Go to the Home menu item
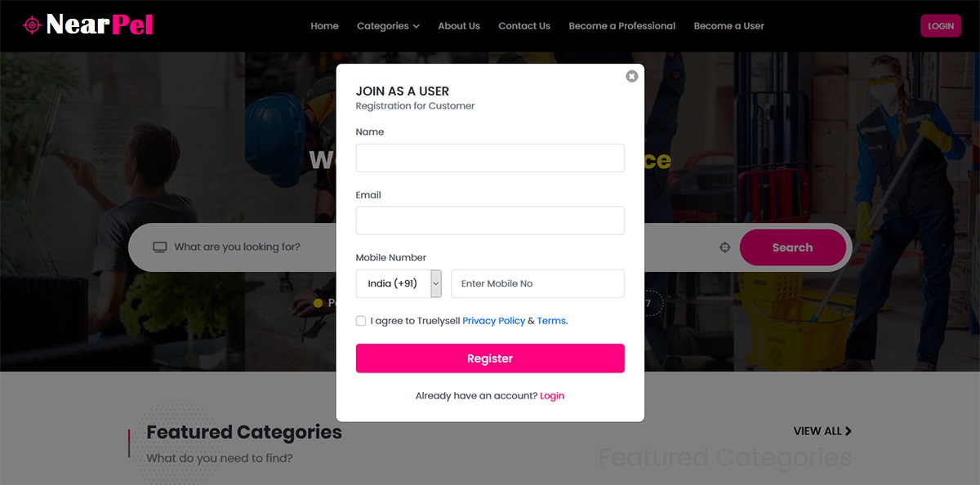 [324, 26]
